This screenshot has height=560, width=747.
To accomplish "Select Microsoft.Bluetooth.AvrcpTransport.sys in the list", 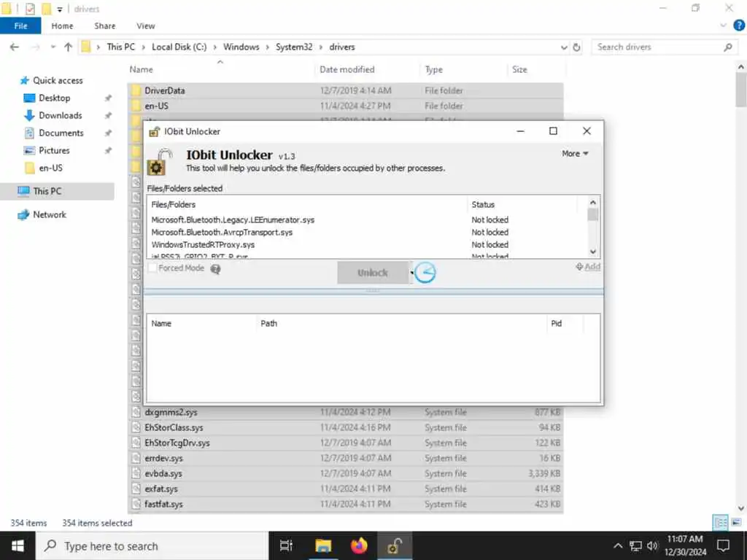I will [x=222, y=232].
